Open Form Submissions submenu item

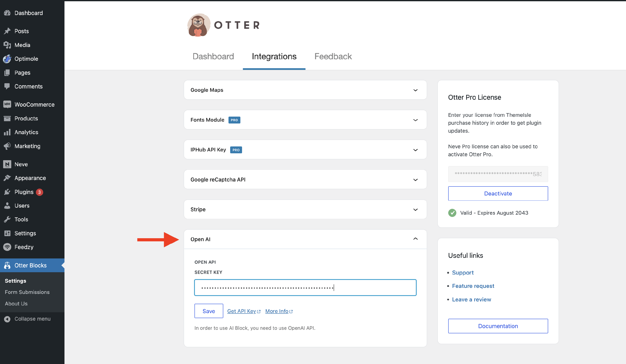27,292
